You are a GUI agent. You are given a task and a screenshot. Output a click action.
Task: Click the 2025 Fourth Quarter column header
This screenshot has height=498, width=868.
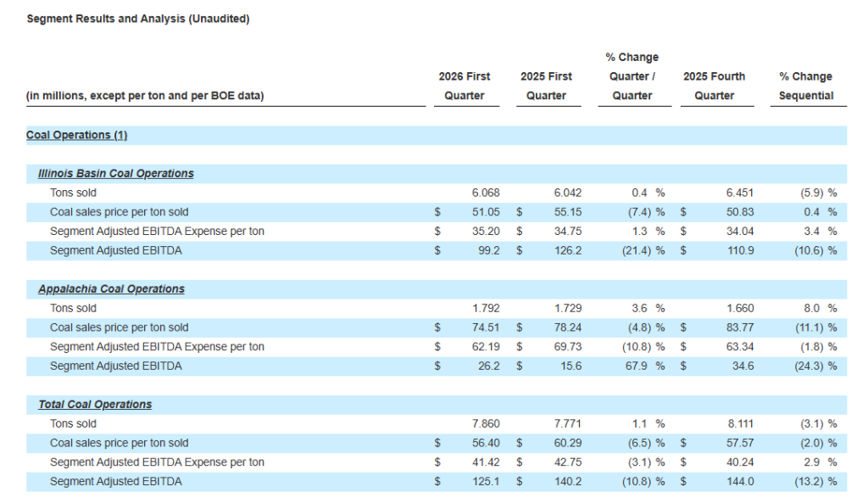click(x=714, y=86)
